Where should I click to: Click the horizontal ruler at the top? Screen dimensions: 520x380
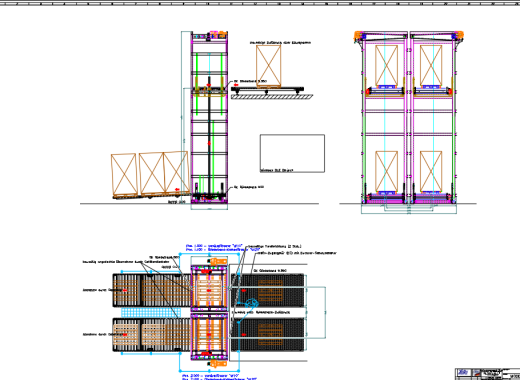tap(260, 4)
